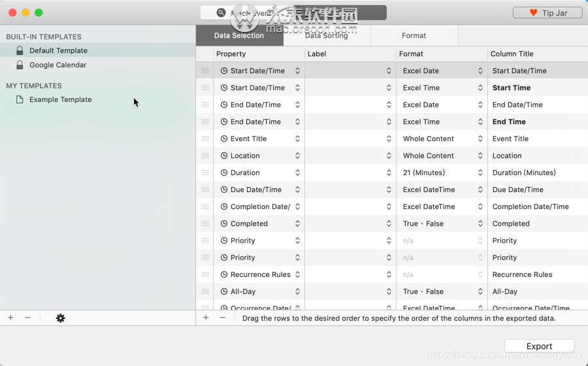Switch to the Data Selection tab
This screenshot has height=366, width=588.
239,36
